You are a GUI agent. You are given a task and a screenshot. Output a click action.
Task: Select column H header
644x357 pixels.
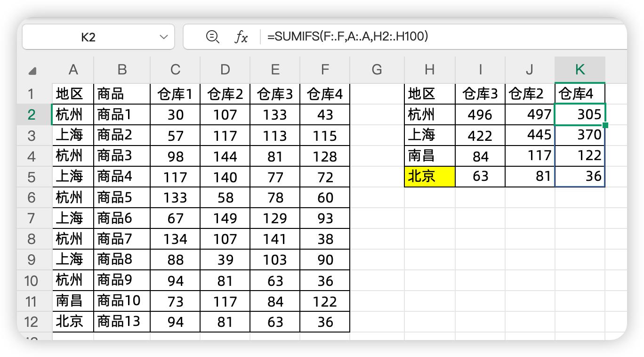click(x=429, y=70)
